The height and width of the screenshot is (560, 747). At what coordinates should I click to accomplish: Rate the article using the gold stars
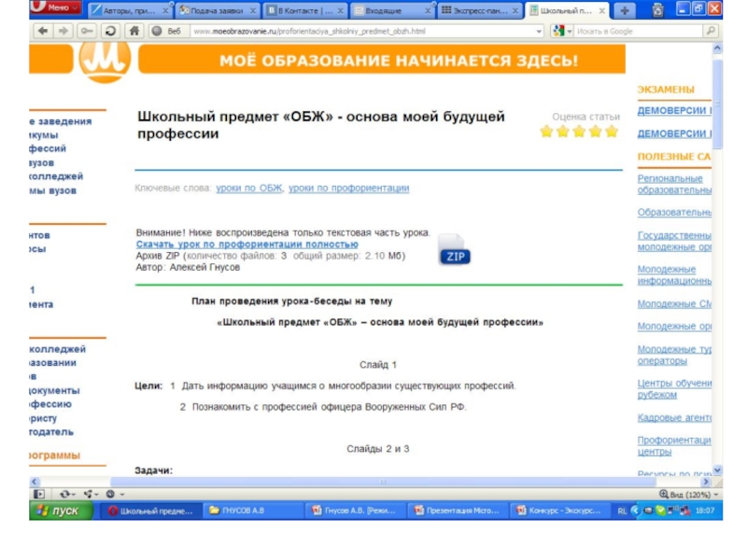coord(579,132)
